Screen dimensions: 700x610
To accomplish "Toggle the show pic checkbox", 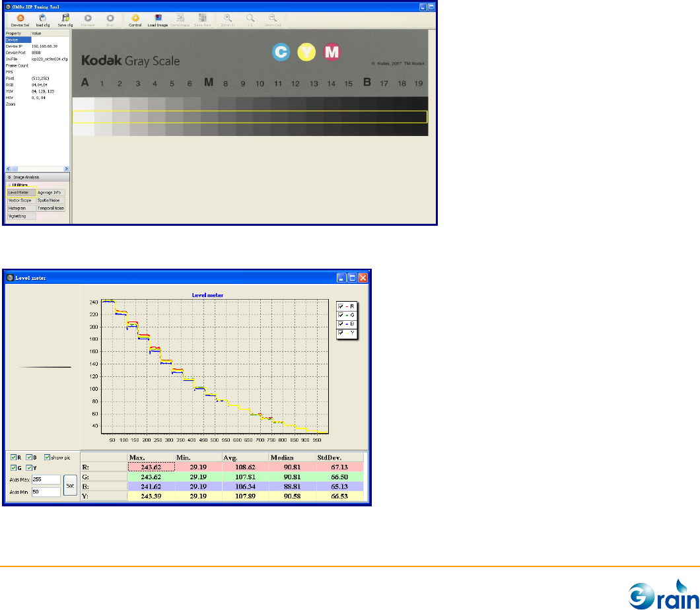I will point(47,457).
